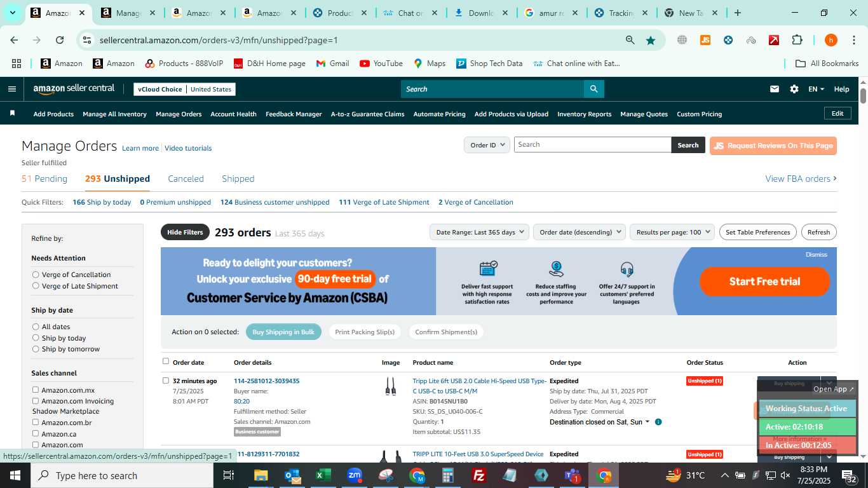The height and width of the screenshot is (488, 868).
Task: Open Chrome profile avatar
Action: (831, 40)
